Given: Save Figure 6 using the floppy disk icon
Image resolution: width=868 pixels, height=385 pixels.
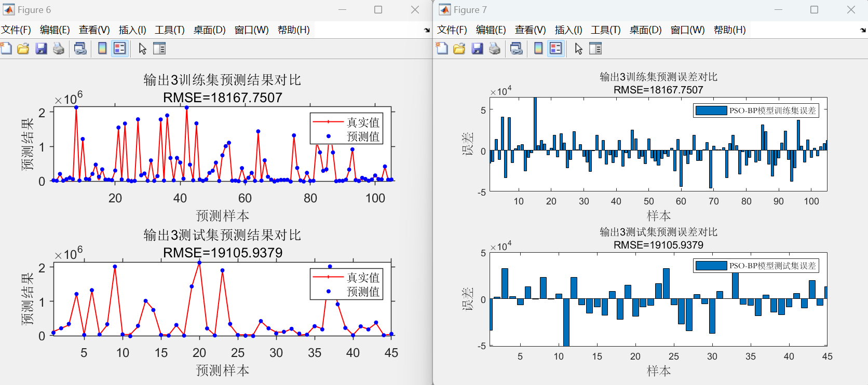Looking at the screenshot, I should 41,49.
